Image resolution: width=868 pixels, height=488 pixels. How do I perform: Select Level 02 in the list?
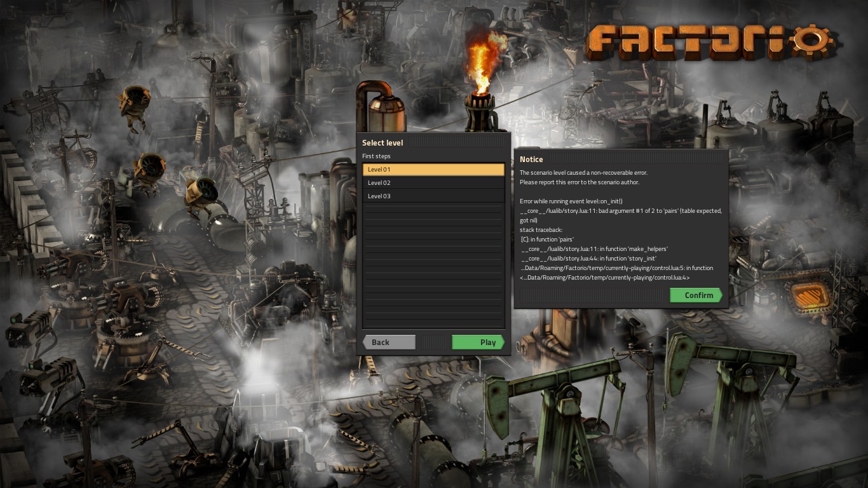433,183
